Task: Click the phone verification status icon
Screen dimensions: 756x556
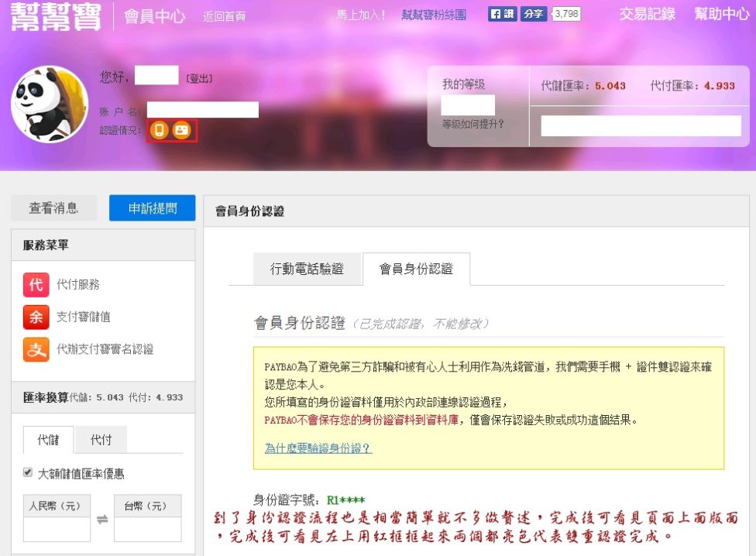Action: 160,130
